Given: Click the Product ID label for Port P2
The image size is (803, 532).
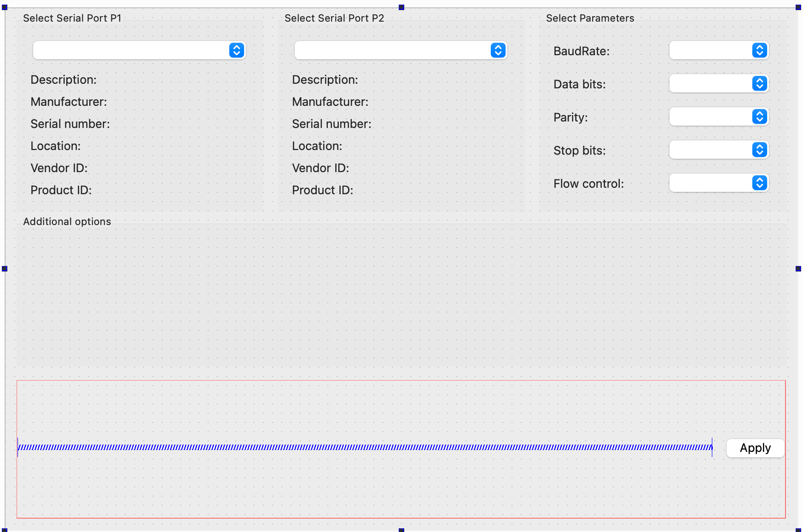Looking at the screenshot, I should (322, 190).
